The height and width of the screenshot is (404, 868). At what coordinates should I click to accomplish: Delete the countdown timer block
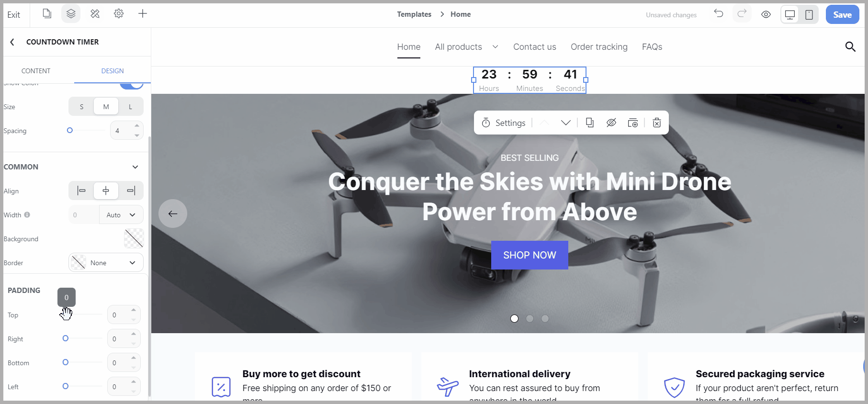[657, 123]
